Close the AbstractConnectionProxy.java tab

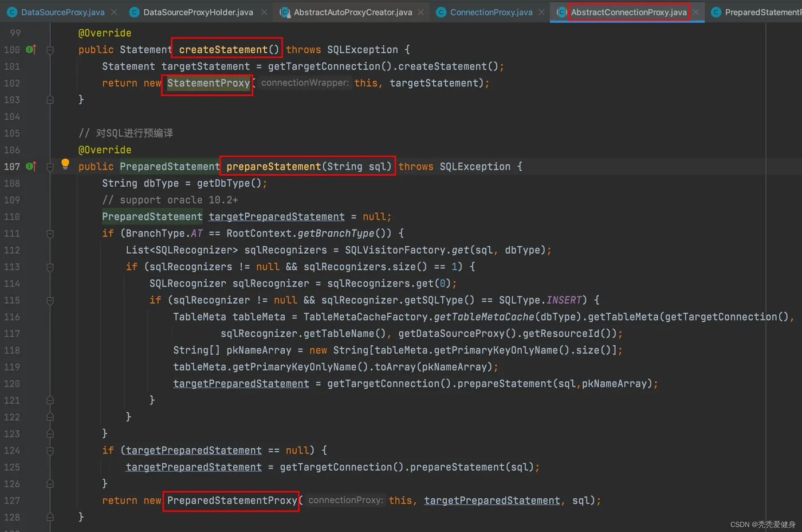click(695, 12)
